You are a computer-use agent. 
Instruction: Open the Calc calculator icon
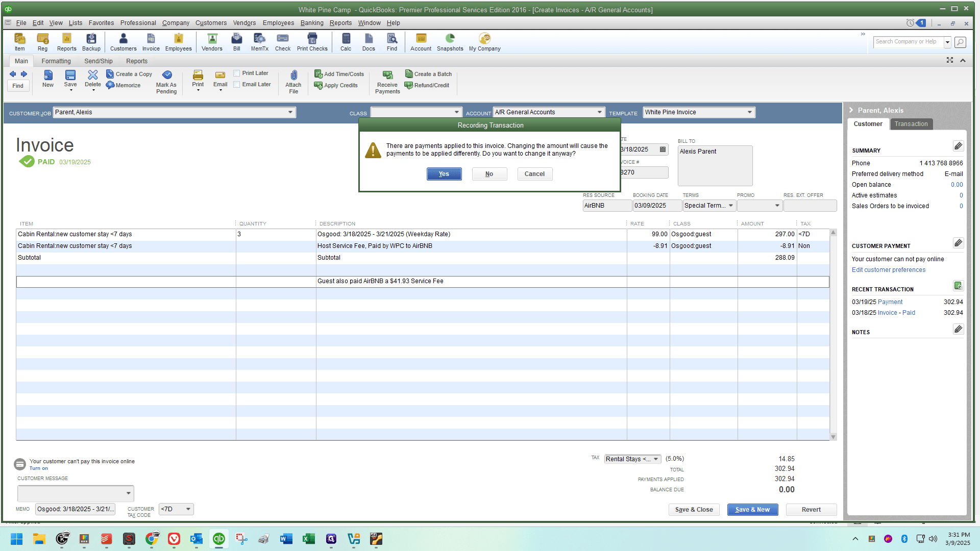(x=346, y=42)
